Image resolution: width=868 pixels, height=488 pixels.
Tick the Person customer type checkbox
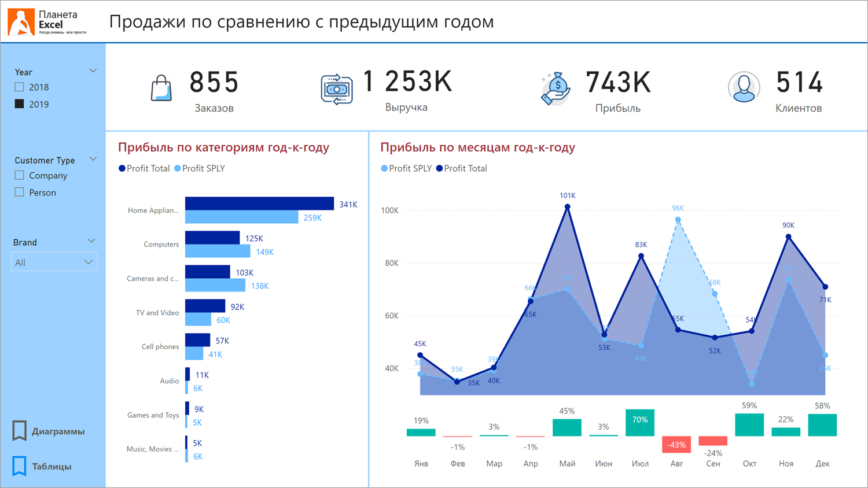20,192
